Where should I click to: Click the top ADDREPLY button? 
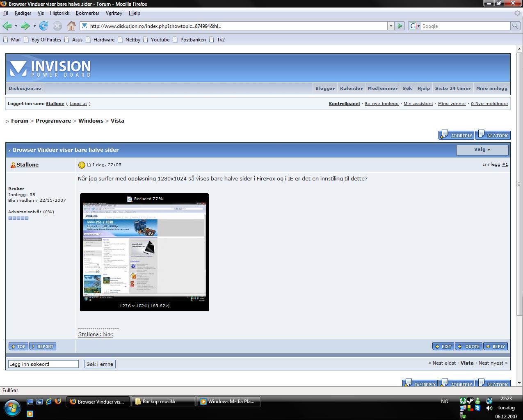click(456, 135)
